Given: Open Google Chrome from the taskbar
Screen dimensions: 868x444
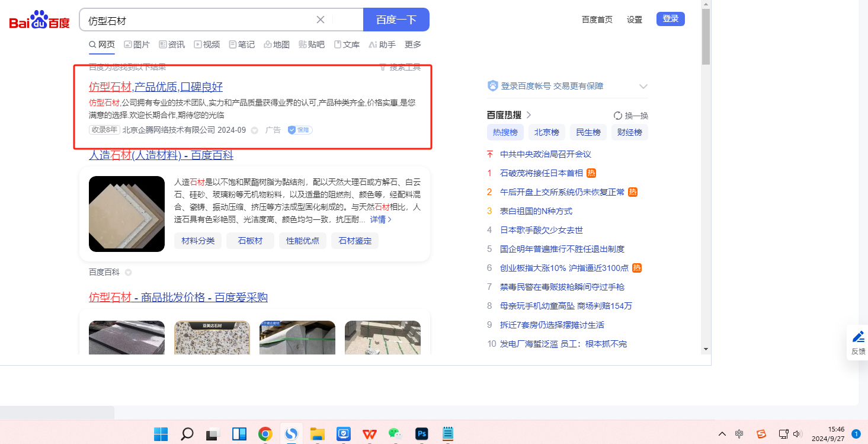Looking at the screenshot, I should (265, 434).
